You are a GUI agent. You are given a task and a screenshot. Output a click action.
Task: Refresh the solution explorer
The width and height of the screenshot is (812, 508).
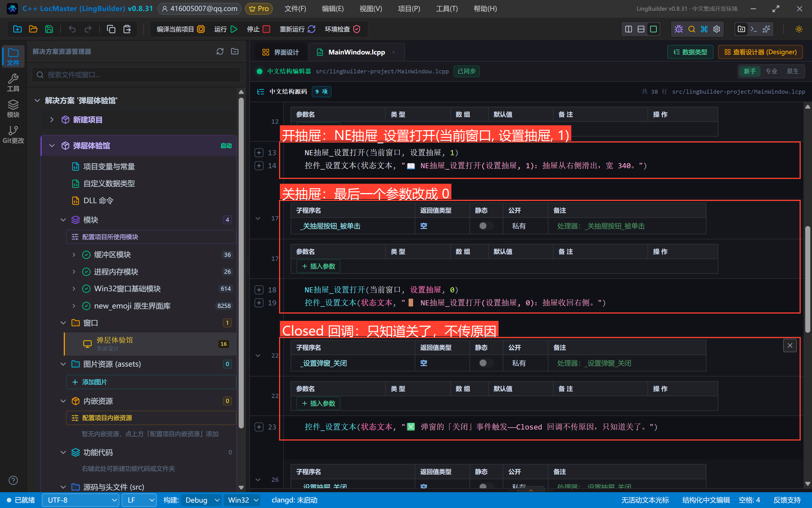tap(220, 51)
